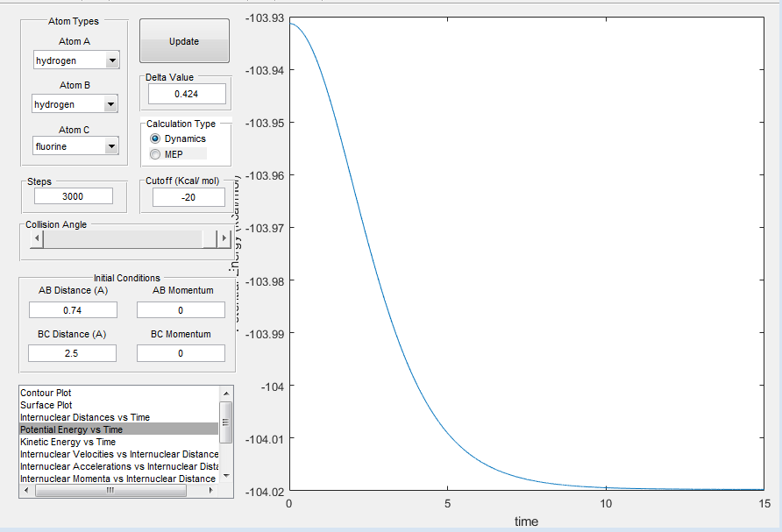Select Internuclear Momenta vs Internuclear Distance
The height and width of the screenshot is (532, 782).
tap(118, 479)
